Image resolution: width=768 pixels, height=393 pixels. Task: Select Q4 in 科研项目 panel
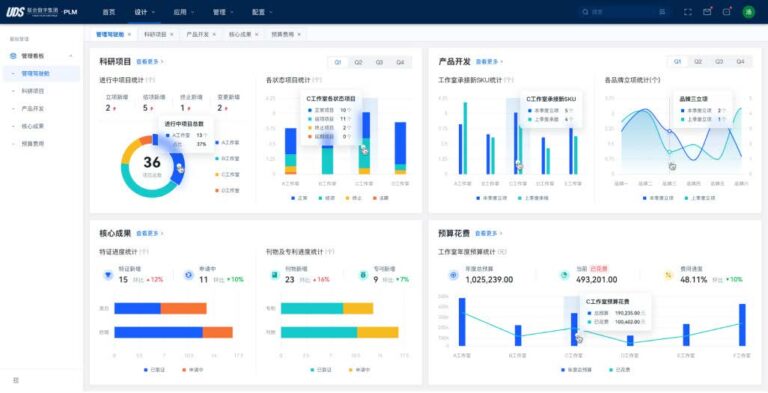tap(401, 62)
